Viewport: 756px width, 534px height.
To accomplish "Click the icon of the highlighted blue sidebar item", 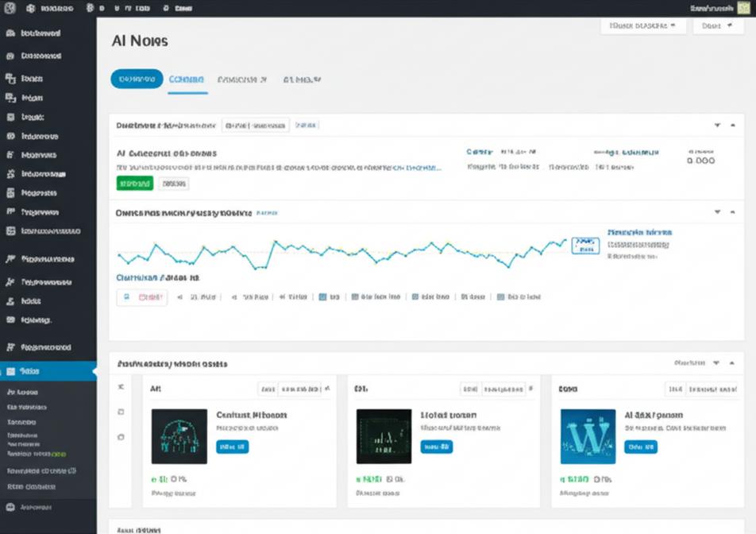I will (10, 371).
